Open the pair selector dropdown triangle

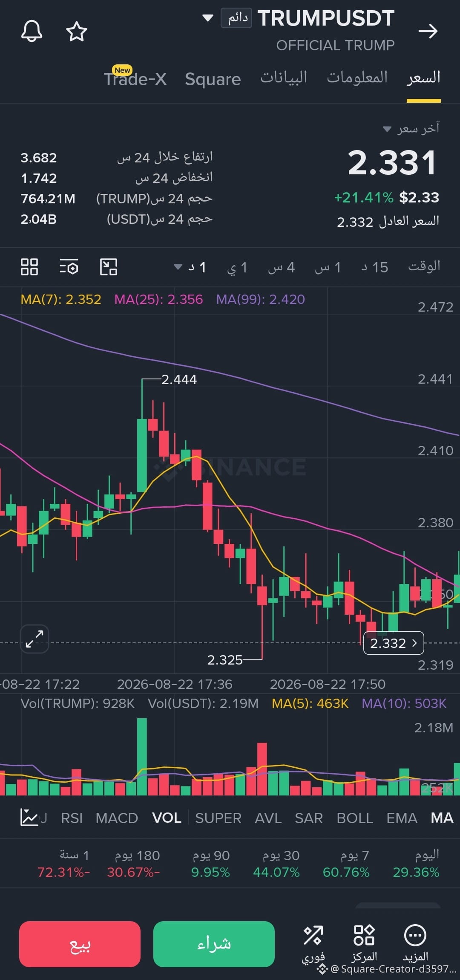[207, 18]
